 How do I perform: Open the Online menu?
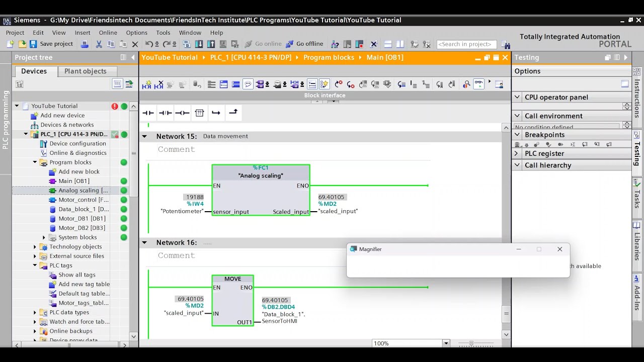tap(108, 33)
